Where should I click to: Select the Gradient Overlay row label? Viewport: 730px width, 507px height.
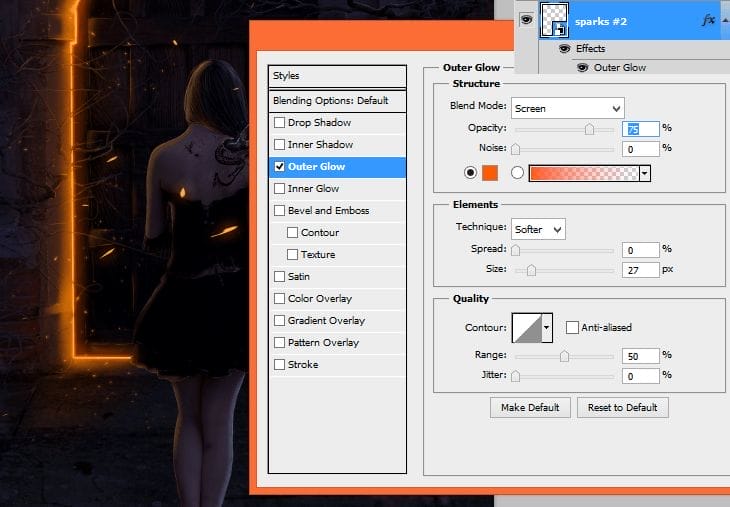(x=326, y=320)
